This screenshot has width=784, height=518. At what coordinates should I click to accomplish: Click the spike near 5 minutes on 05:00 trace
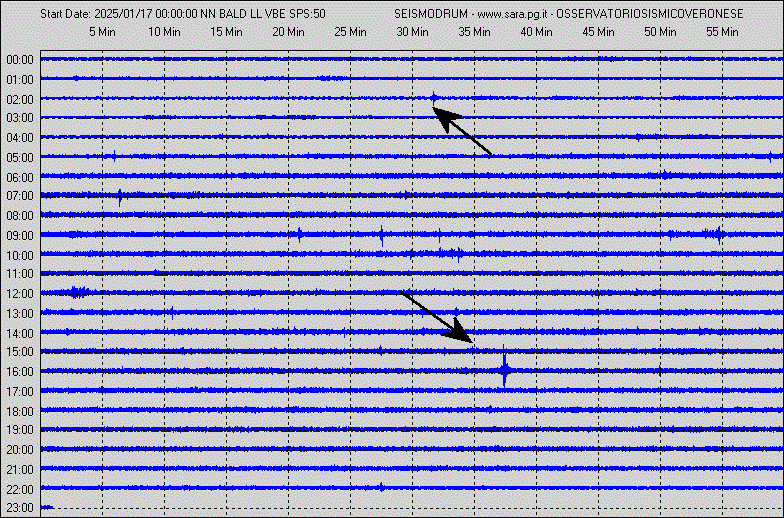[114, 156]
